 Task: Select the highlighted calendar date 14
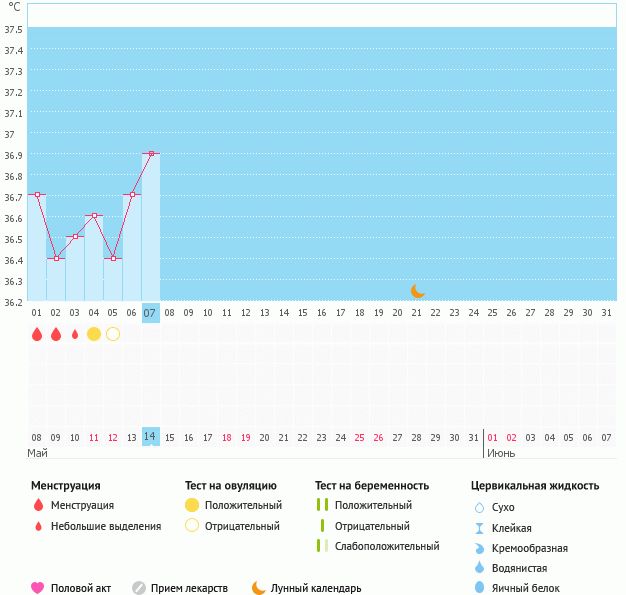pos(151,437)
